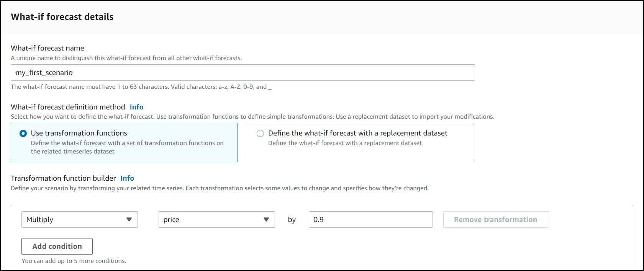This screenshot has width=644, height=271.
Task: Focus the What-if forecast name field
Action: (x=243, y=73)
